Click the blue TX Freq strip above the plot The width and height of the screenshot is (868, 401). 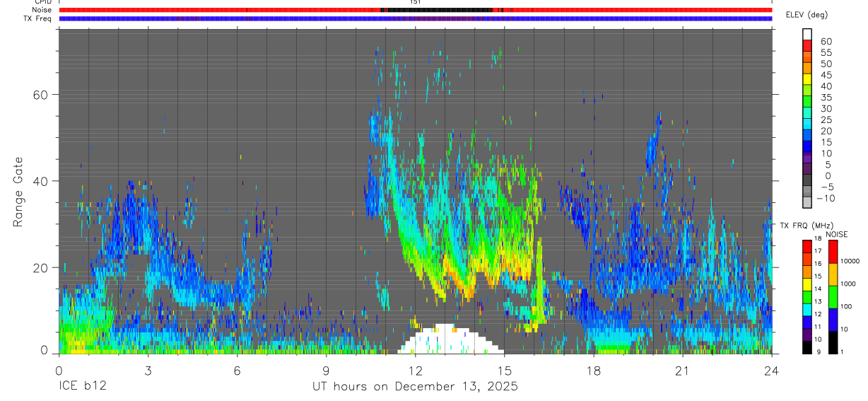pos(415,18)
